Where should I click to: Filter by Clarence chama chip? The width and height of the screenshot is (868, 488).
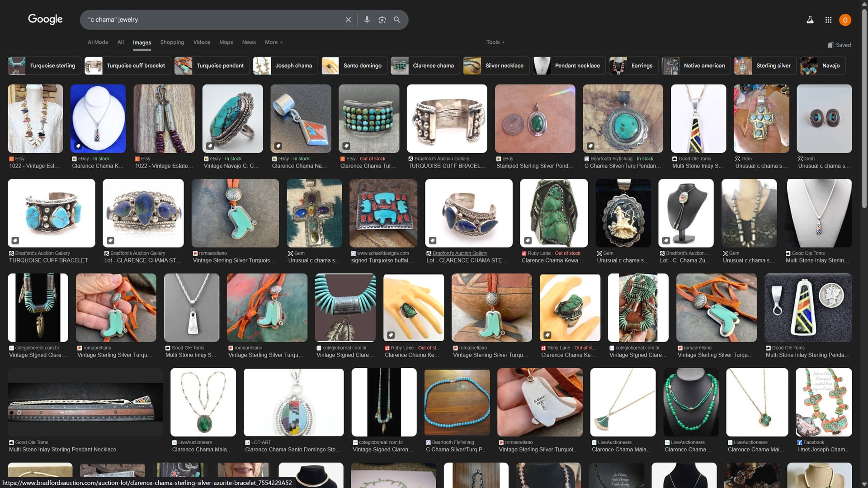425,66
